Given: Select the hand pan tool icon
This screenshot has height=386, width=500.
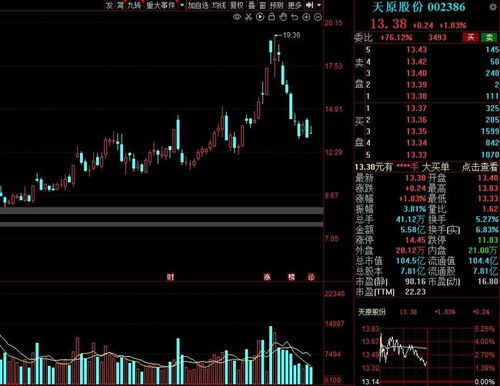Looking at the screenshot, I should click(x=283, y=17).
